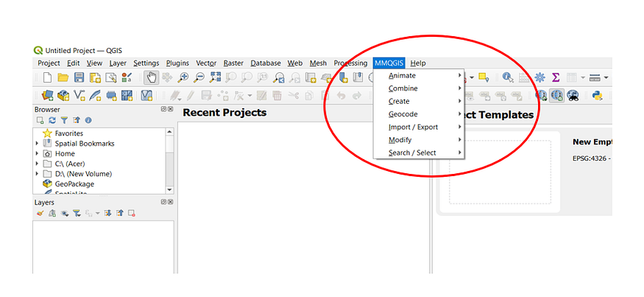The width and height of the screenshot is (644, 297).
Task: Click Collapse All icon in Layers panel
Action: 119,213
